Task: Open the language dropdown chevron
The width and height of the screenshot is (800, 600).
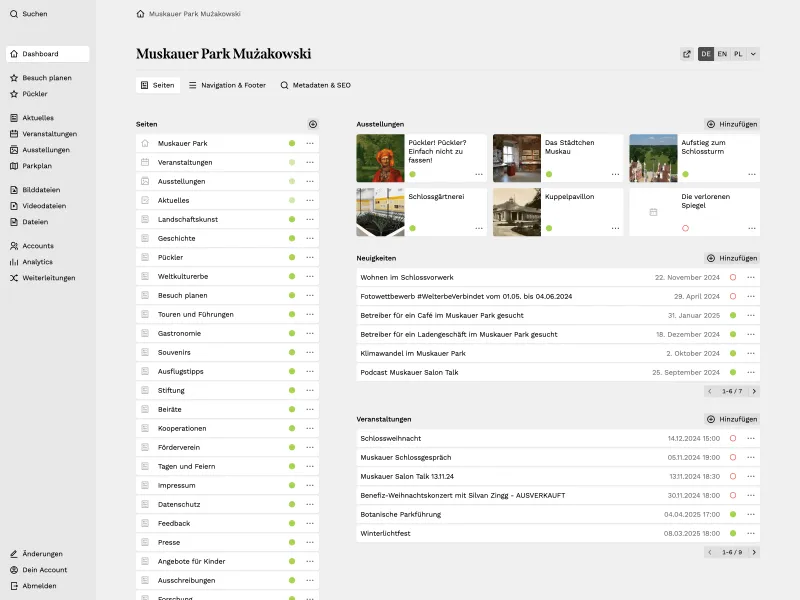Action: (755, 54)
